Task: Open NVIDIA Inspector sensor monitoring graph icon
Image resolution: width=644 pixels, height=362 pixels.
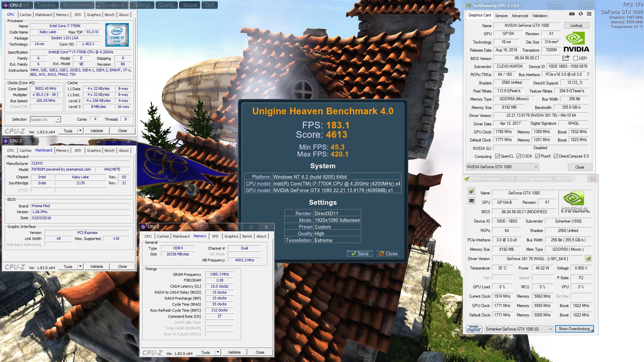Action: click(472, 201)
